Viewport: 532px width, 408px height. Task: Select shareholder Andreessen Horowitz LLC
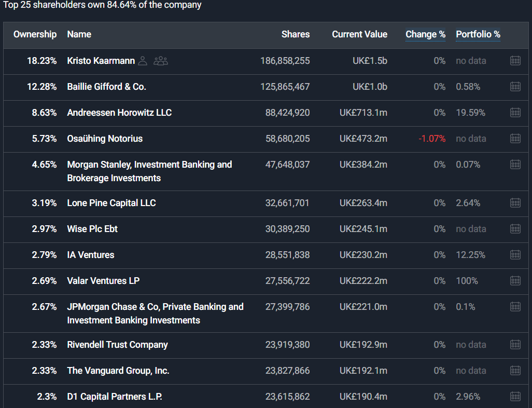pyautogui.click(x=119, y=113)
